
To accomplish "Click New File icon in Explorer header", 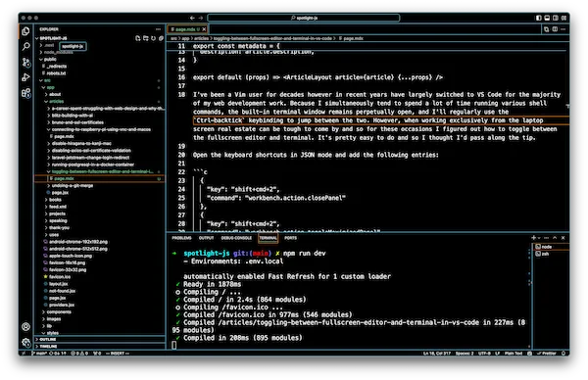I will pyautogui.click(x=137, y=38).
